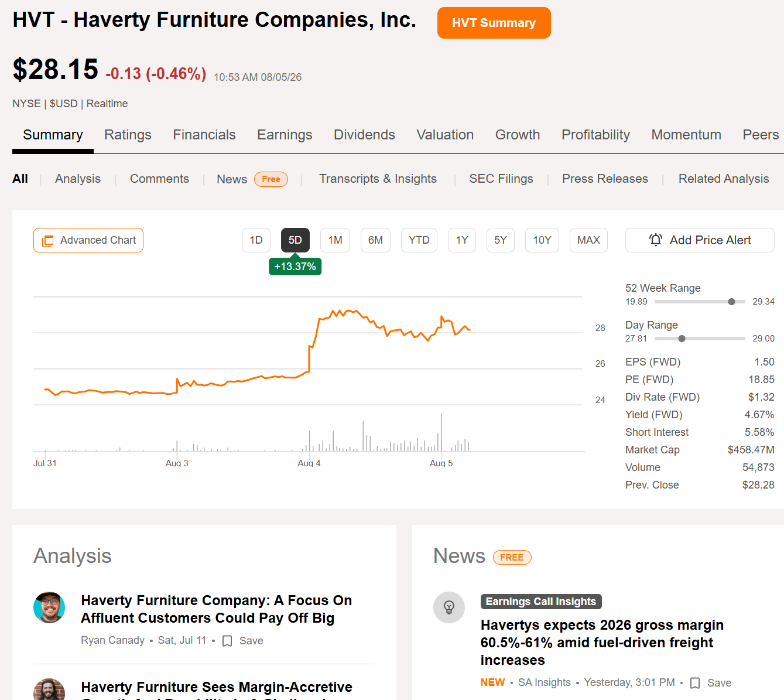Set chart range to 1D
The height and width of the screenshot is (700, 784).
coord(256,240)
